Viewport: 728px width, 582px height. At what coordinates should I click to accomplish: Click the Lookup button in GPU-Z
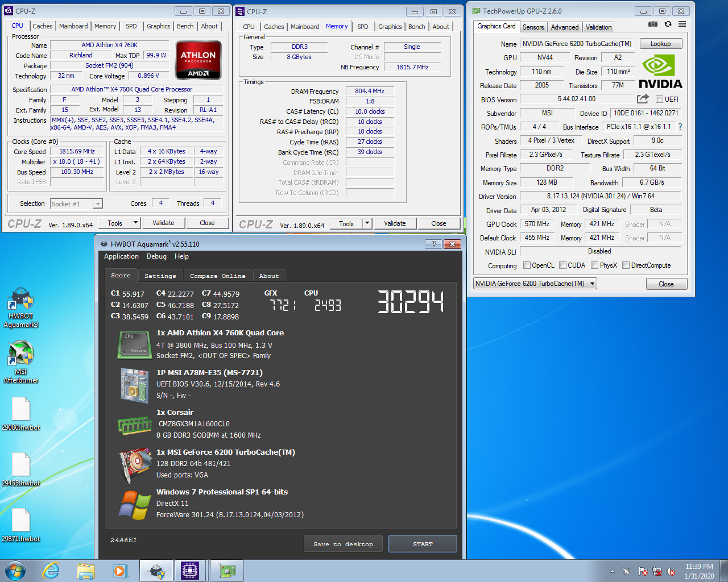[x=660, y=44]
